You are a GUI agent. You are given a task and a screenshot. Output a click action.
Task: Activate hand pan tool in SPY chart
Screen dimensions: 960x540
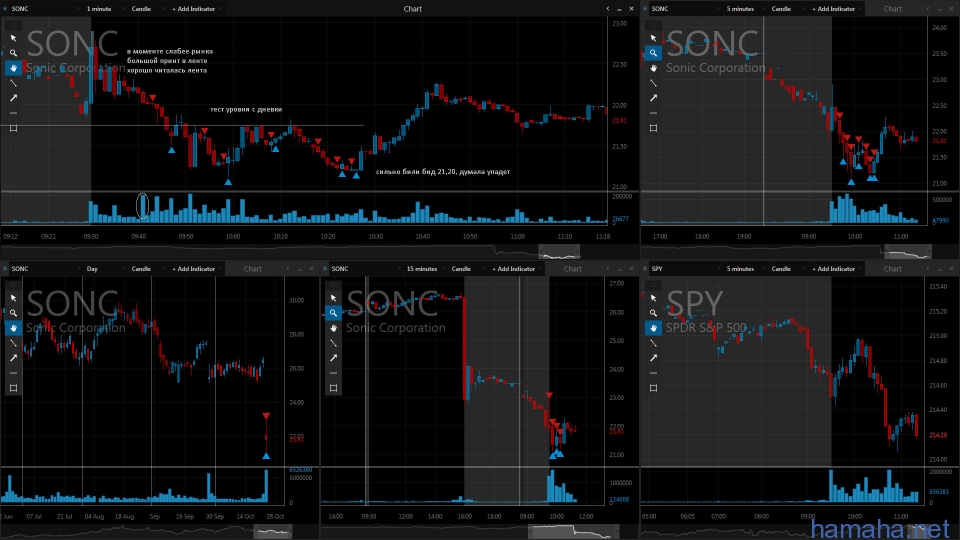pyautogui.click(x=653, y=328)
